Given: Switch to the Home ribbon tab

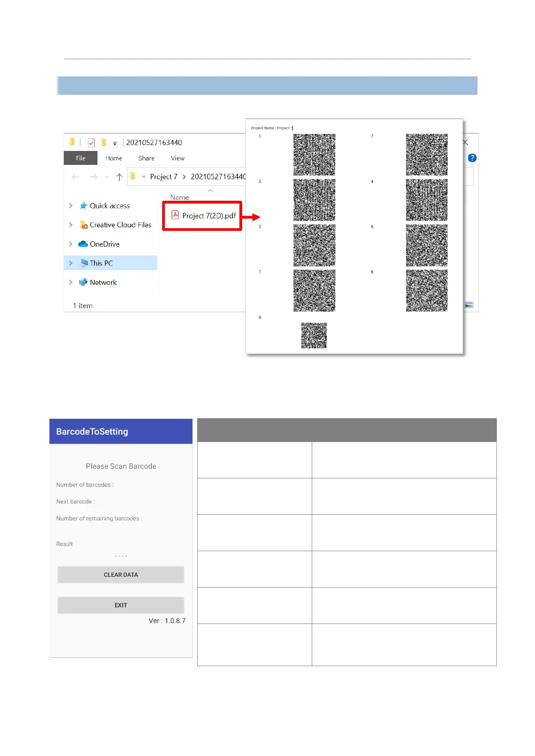Looking at the screenshot, I should (x=114, y=158).
